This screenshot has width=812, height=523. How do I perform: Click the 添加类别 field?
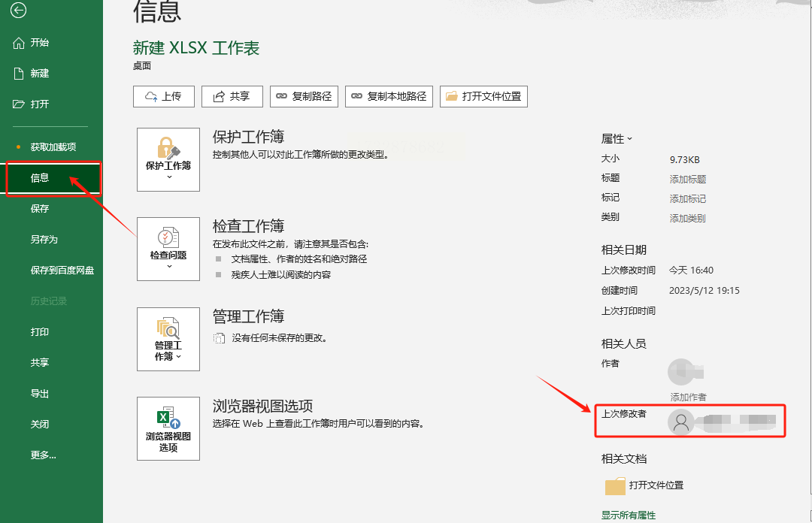point(688,219)
